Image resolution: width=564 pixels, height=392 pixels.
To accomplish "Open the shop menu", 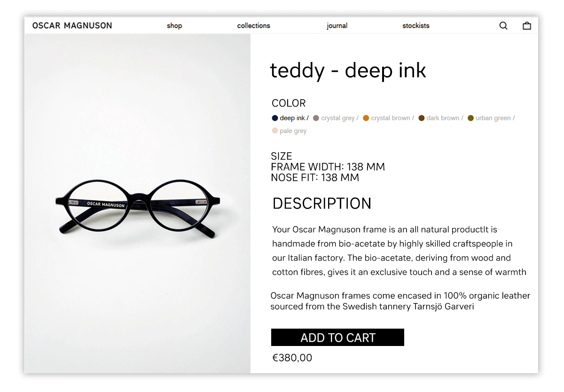I will pos(174,26).
